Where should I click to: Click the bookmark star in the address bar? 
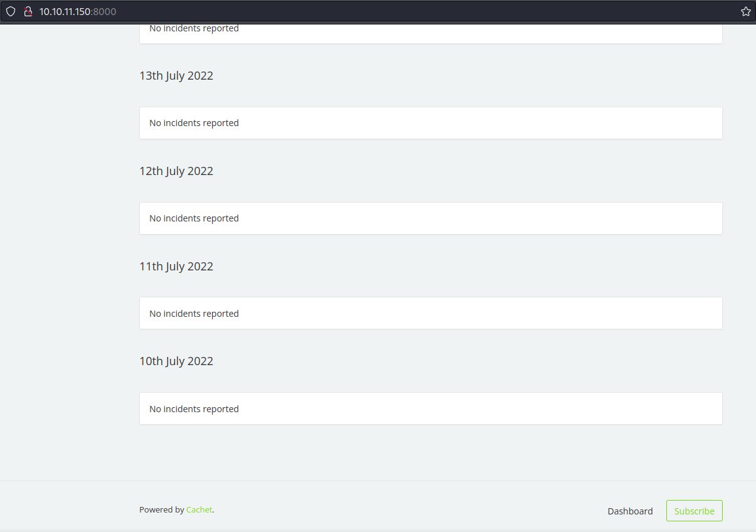pyautogui.click(x=745, y=11)
